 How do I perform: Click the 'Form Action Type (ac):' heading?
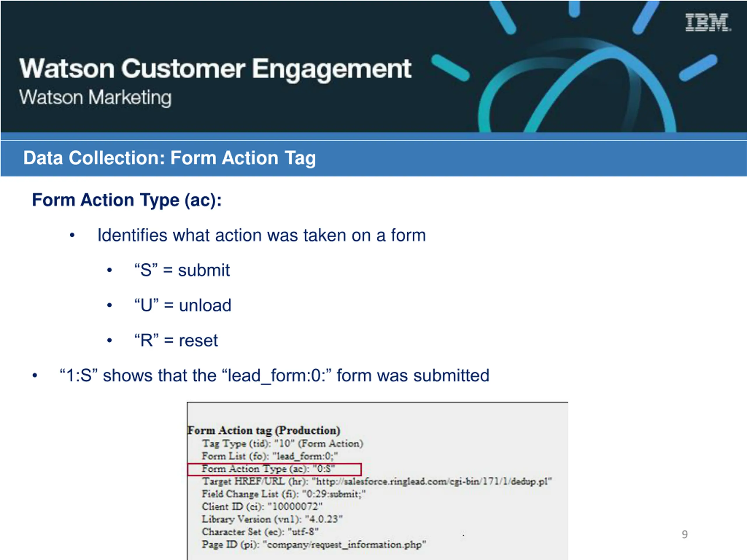[x=127, y=200]
